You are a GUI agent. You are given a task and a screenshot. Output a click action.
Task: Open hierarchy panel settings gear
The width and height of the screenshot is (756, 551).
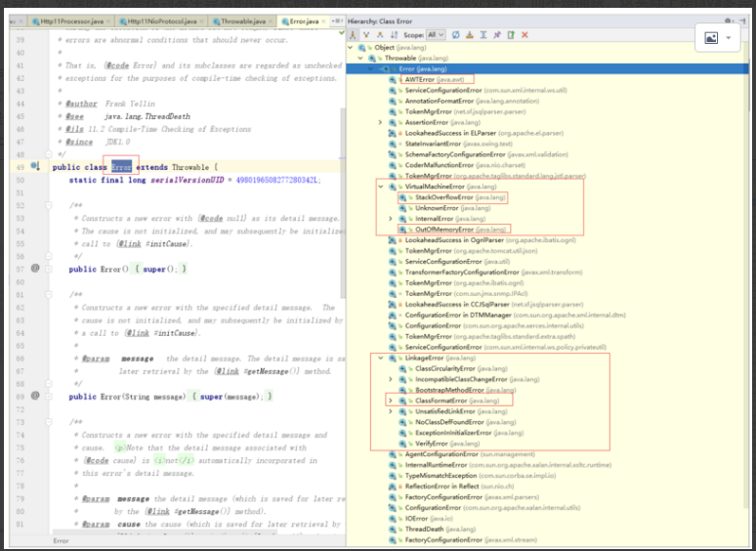(728, 21)
